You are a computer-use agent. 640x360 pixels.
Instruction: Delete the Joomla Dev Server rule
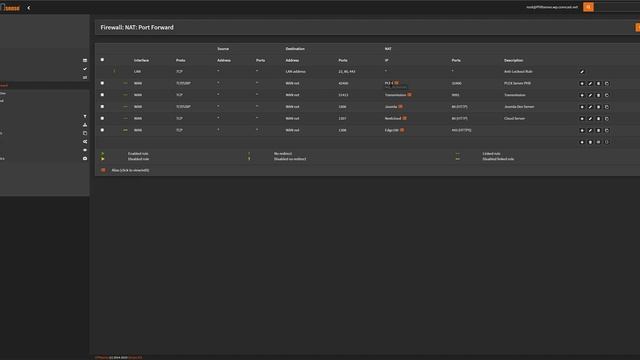click(598, 107)
